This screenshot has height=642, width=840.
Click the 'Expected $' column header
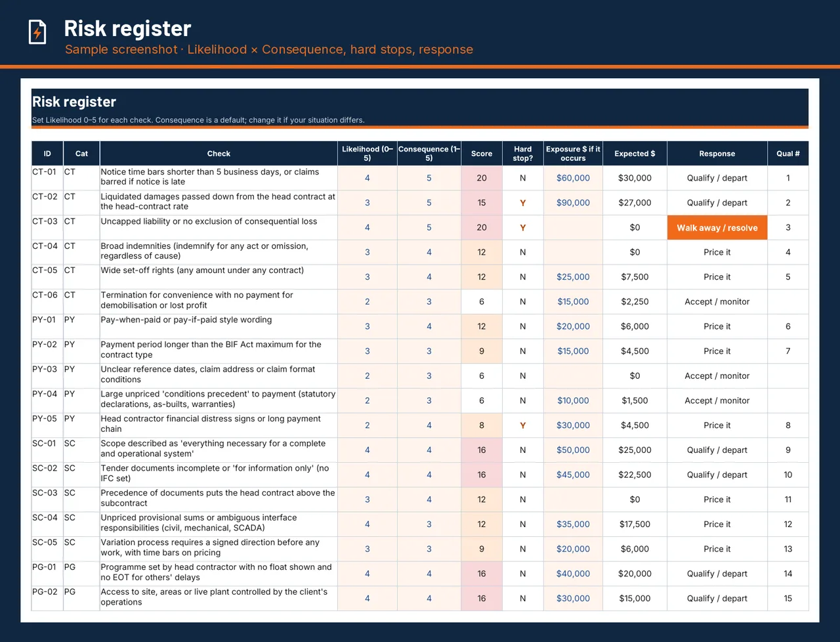tap(635, 154)
